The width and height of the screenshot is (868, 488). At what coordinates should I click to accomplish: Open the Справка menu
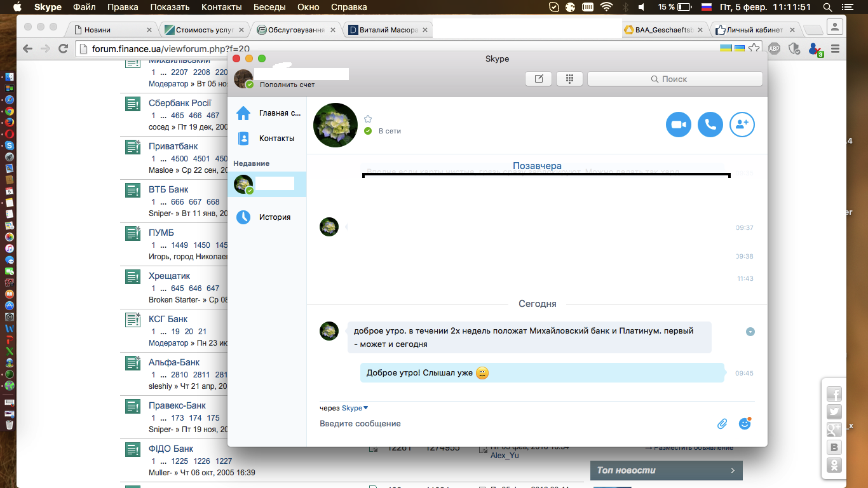tap(349, 7)
